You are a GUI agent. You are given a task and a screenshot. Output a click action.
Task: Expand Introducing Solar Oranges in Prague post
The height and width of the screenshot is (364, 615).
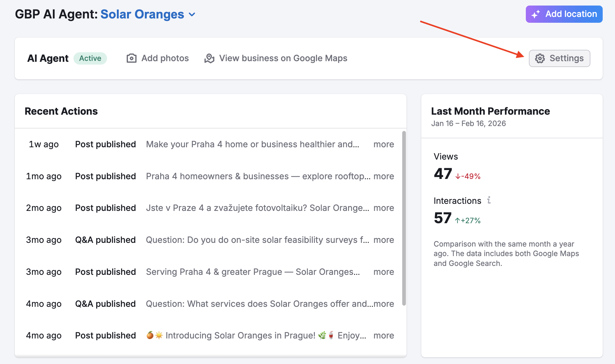[x=383, y=335]
